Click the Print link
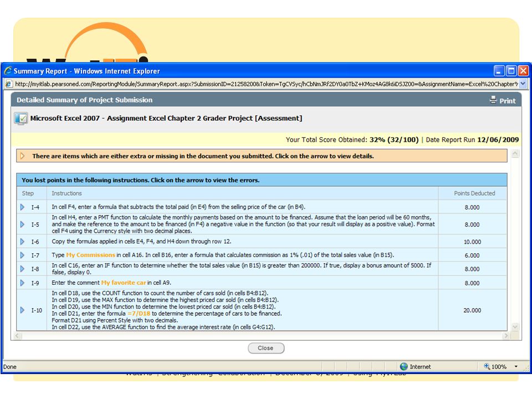 pyautogui.click(x=507, y=101)
